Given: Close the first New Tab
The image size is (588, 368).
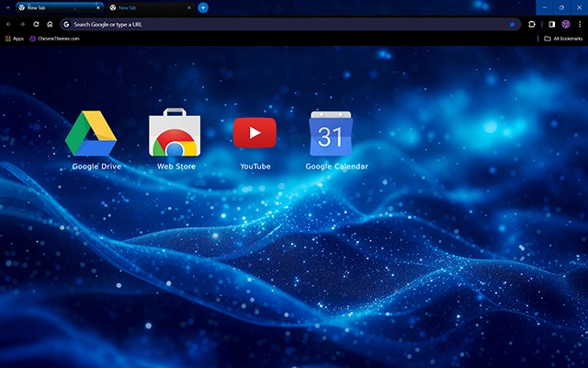Looking at the screenshot, I should pyautogui.click(x=98, y=7).
